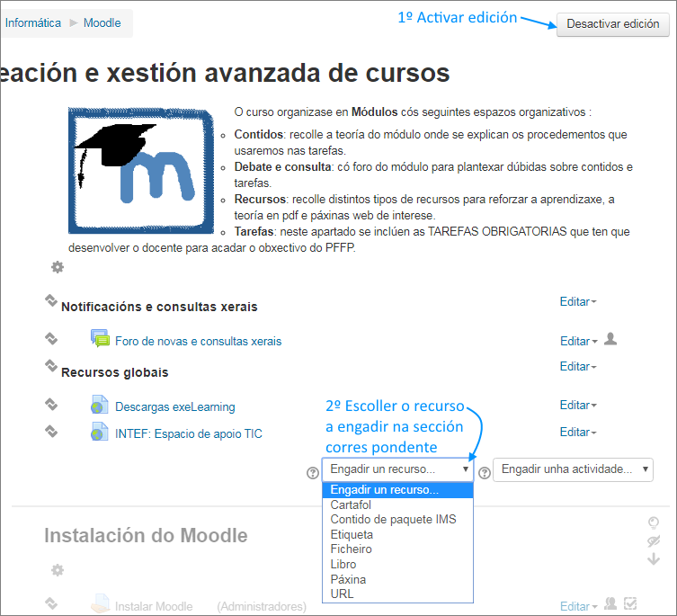Toggle completion checkbox for Instalar Moodle

coord(630,603)
